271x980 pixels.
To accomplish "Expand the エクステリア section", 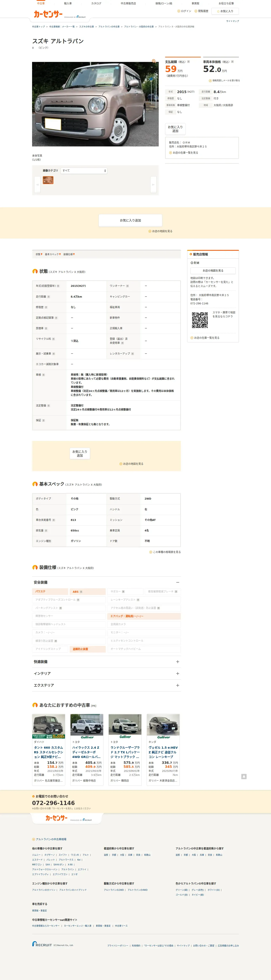I will (x=106, y=685).
